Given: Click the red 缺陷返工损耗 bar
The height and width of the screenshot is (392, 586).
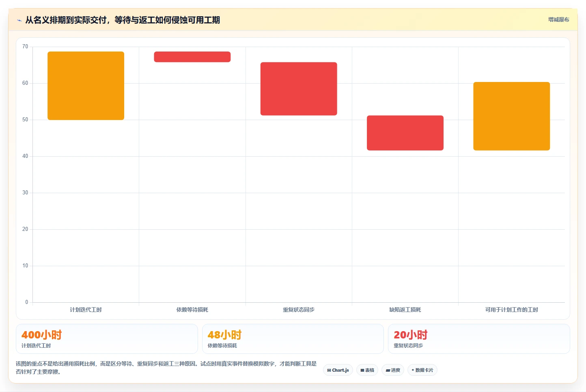Looking at the screenshot, I should (405, 133).
